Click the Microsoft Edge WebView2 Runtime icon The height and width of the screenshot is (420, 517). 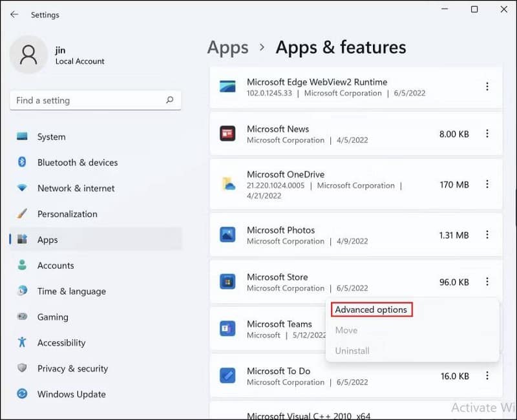pos(227,87)
